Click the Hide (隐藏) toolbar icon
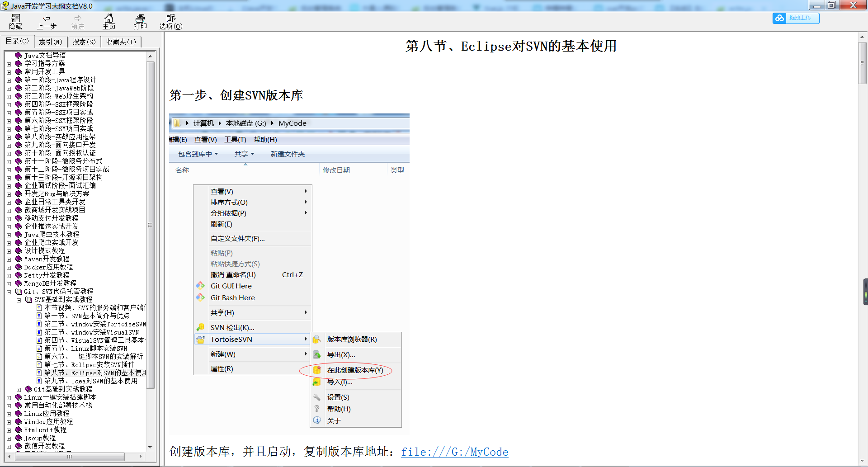 point(16,21)
